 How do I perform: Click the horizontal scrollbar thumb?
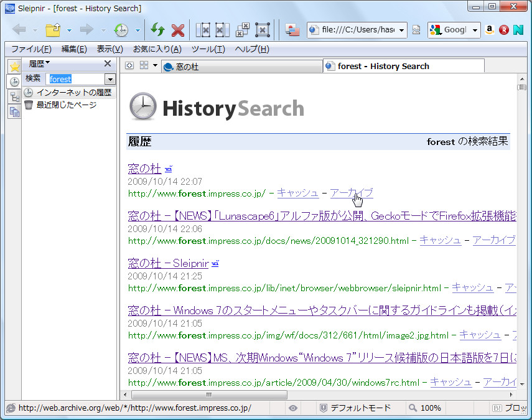click(x=209, y=394)
